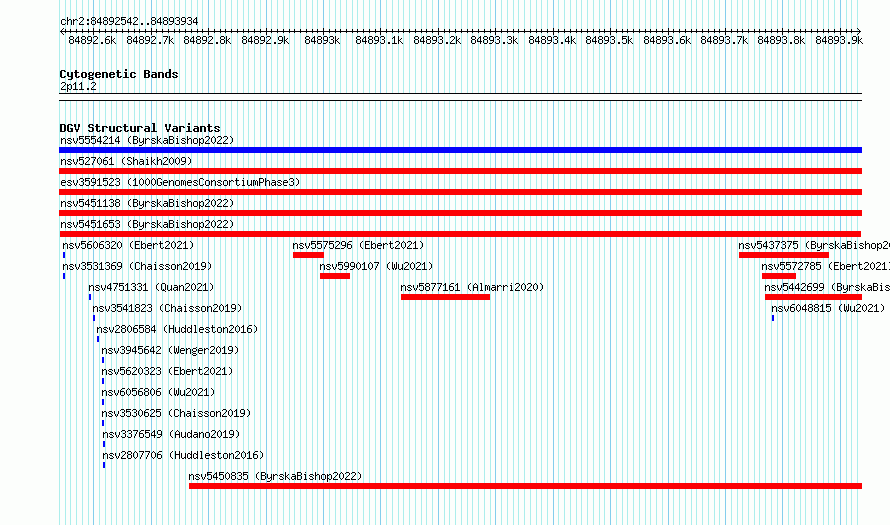
Task: Open the nsv5572785 variant label
Action: (x=825, y=266)
